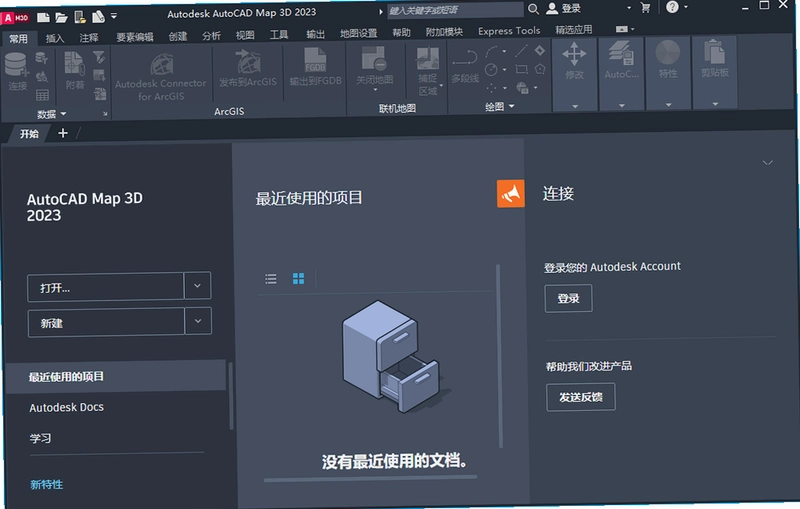Click the 发送反馈 button
This screenshot has width=800, height=509.
(581, 397)
